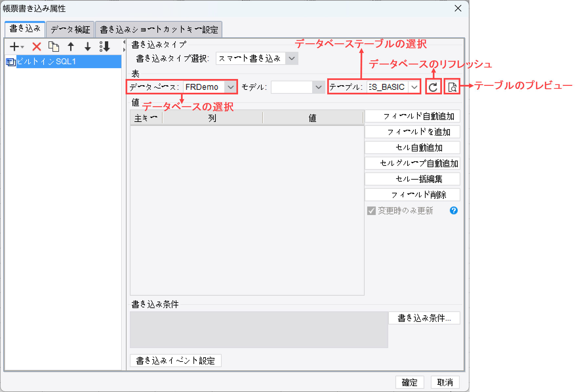The height and width of the screenshot is (392, 581).
Task: Open the モデル dropdown
Action: [x=318, y=87]
